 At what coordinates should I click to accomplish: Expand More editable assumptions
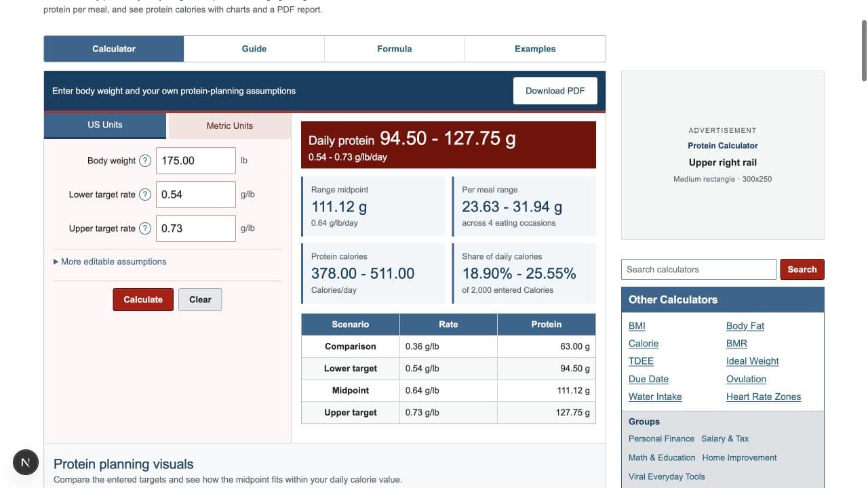click(110, 262)
